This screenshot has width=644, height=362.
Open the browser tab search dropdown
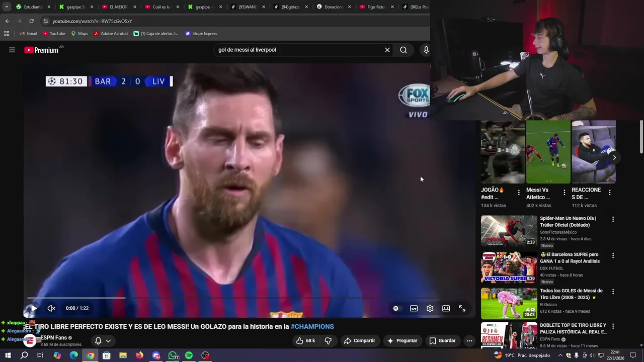[x=7, y=7]
